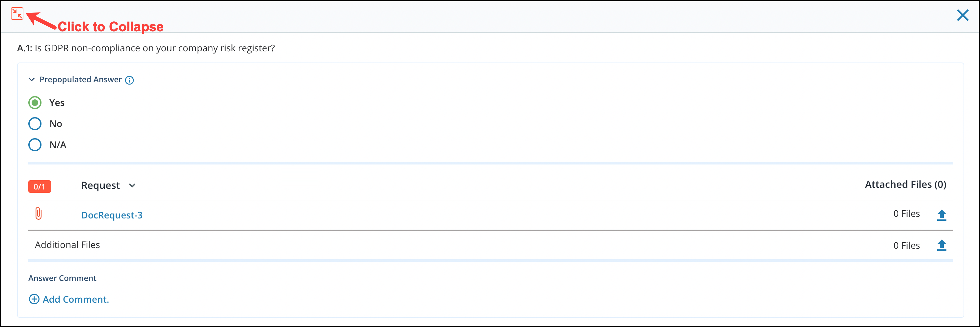The width and height of the screenshot is (980, 327).
Task: Click the collapse icon at top left
Action: click(x=17, y=14)
